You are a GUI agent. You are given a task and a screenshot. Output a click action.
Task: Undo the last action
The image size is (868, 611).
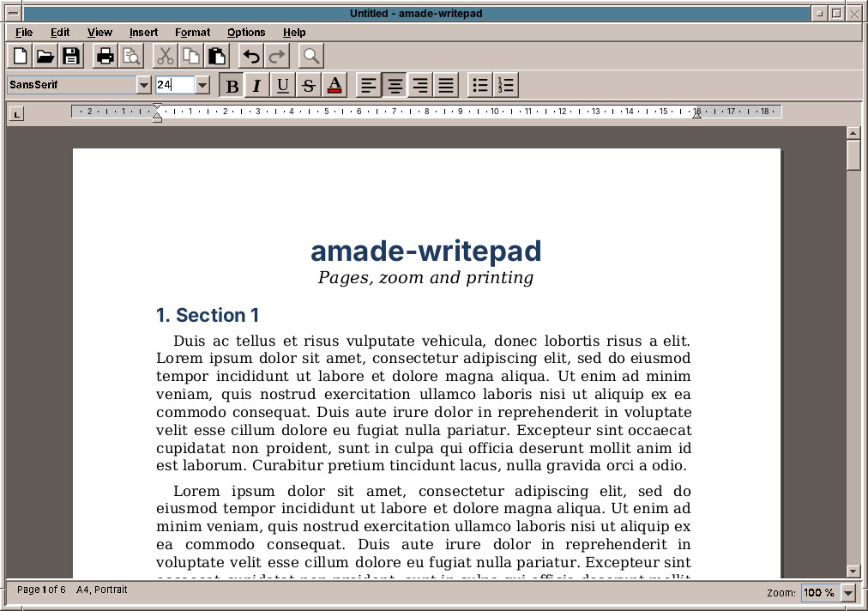[251, 56]
